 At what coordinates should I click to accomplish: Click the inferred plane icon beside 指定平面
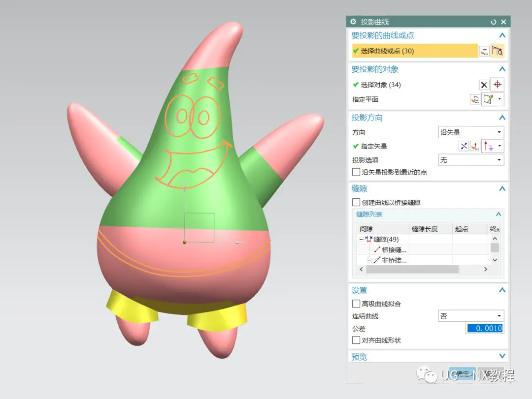(x=488, y=99)
